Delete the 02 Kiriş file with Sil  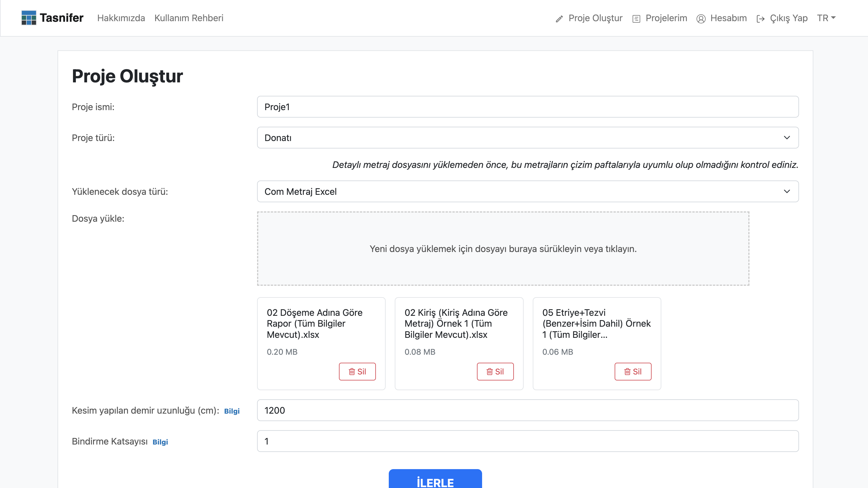(495, 372)
